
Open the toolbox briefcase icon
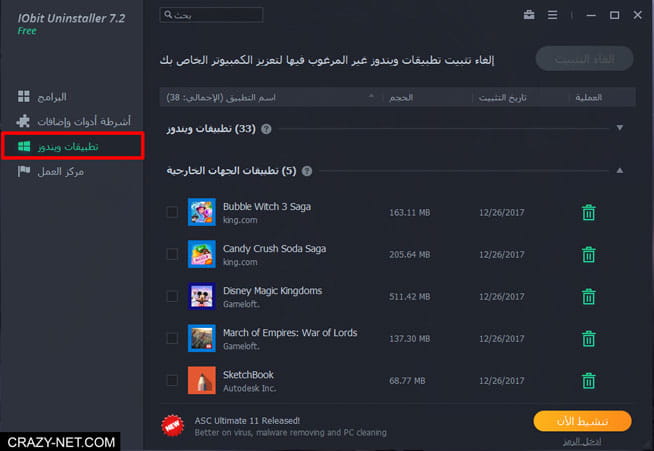click(529, 15)
